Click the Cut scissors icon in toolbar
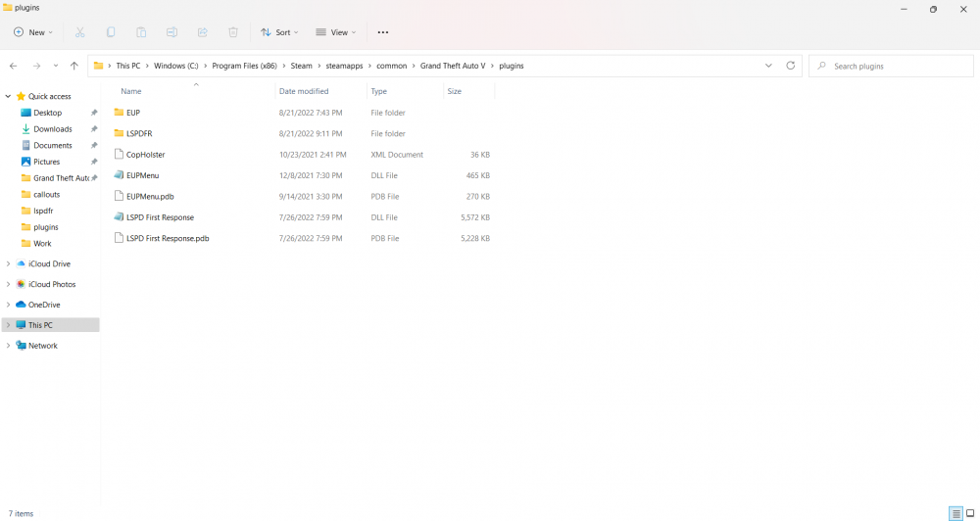Viewport: 980px width, 521px height. [x=80, y=32]
